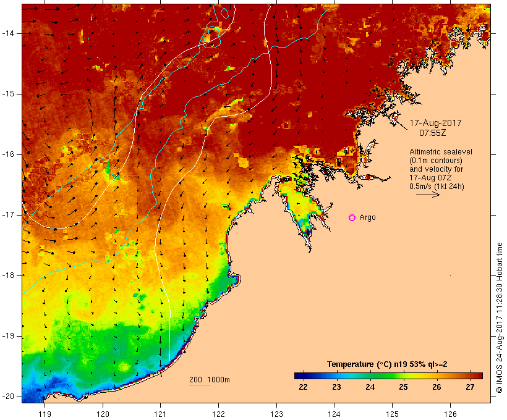This screenshot has height=420, width=507.
Task: Click the time '07:55Z' text
Action: point(433,133)
